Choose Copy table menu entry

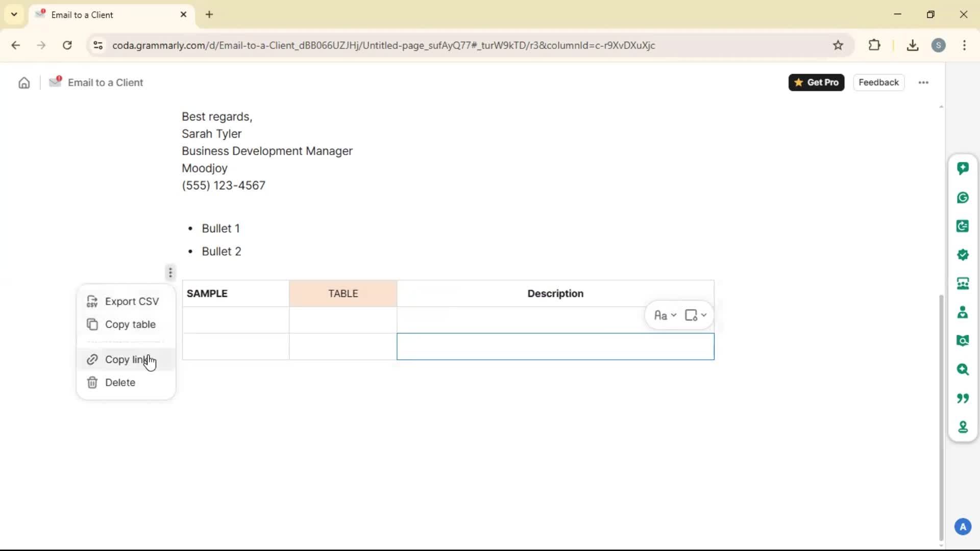pyautogui.click(x=130, y=324)
